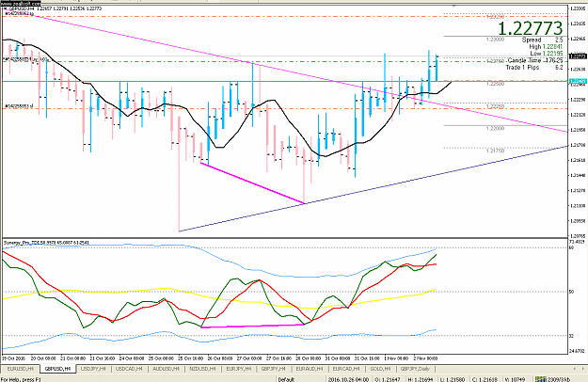Click the 19 Oct 2016 time axis label
Screen dimensions: 588x382
point(14,358)
